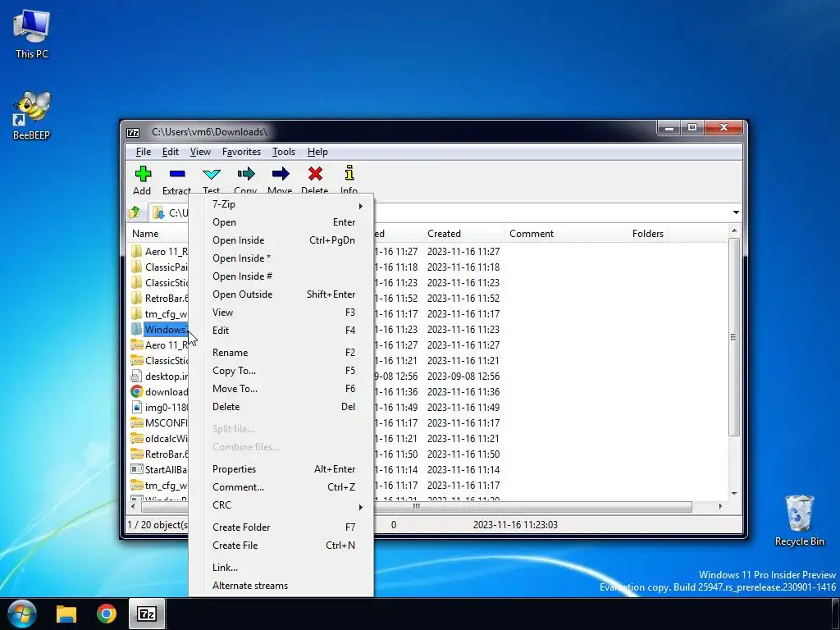Select the BeeBEEP desktop shortcut
Image resolution: width=840 pixels, height=630 pixels.
[x=32, y=115]
